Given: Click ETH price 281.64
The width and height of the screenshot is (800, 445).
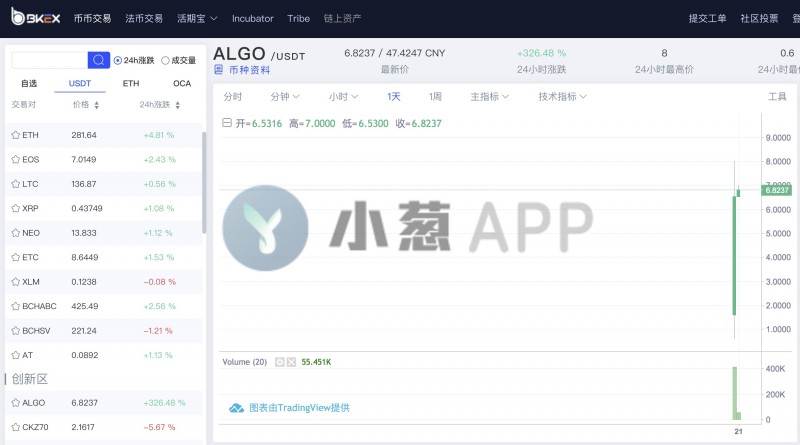Looking at the screenshot, I should 84,135.
